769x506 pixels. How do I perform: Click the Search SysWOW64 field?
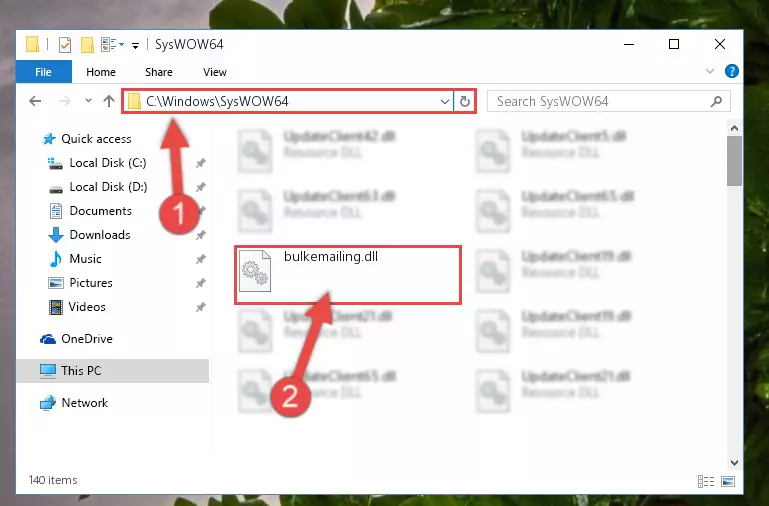coord(609,101)
